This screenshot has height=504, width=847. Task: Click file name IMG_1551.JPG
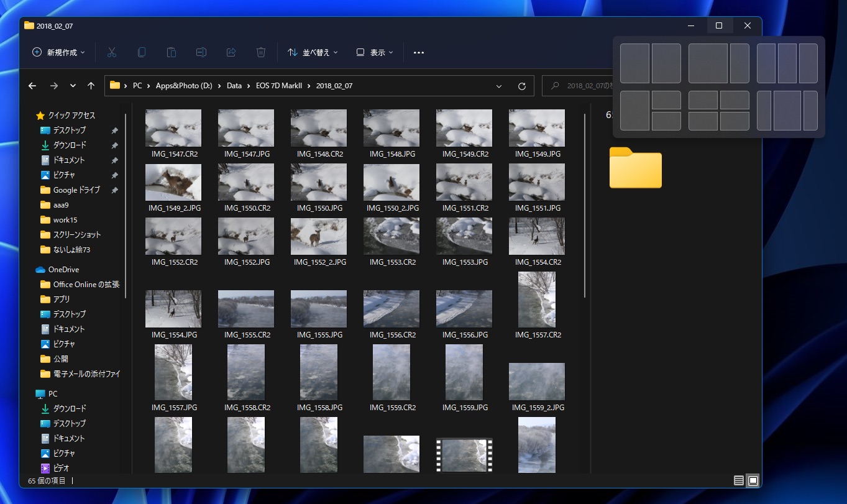(538, 208)
